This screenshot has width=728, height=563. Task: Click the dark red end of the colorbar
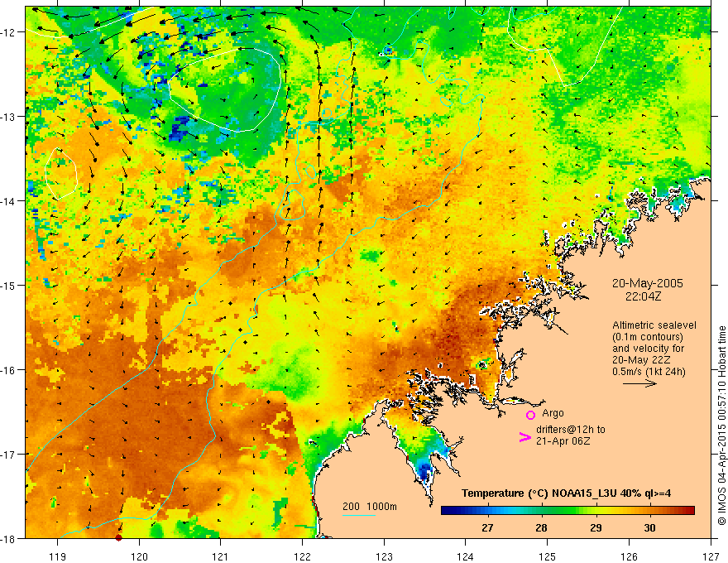689,511
